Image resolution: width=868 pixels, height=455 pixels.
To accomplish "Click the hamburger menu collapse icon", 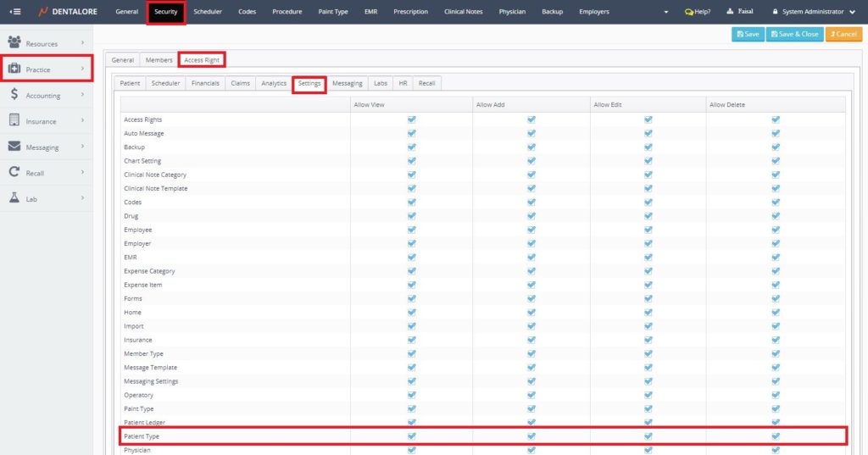I will click(x=15, y=12).
